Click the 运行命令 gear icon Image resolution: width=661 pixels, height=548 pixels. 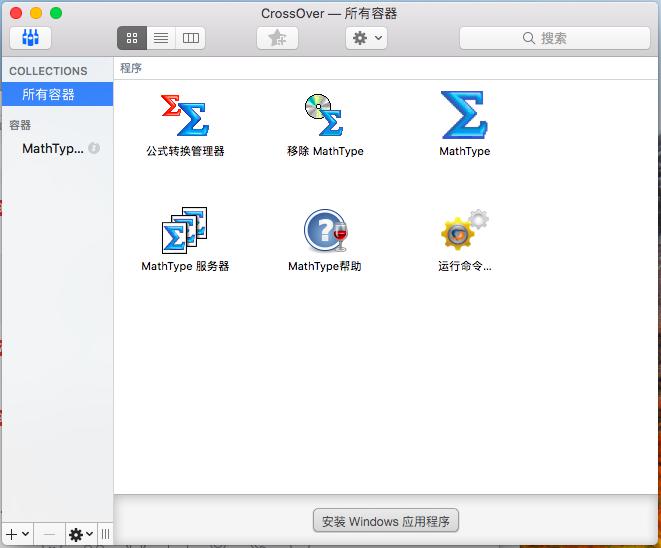point(464,230)
